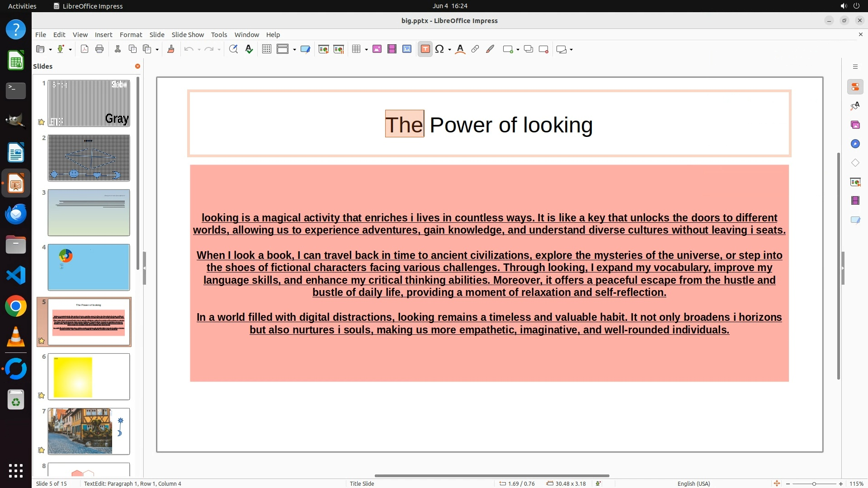Toggle Display Grid button
The width and height of the screenshot is (868, 488).
[x=267, y=49]
